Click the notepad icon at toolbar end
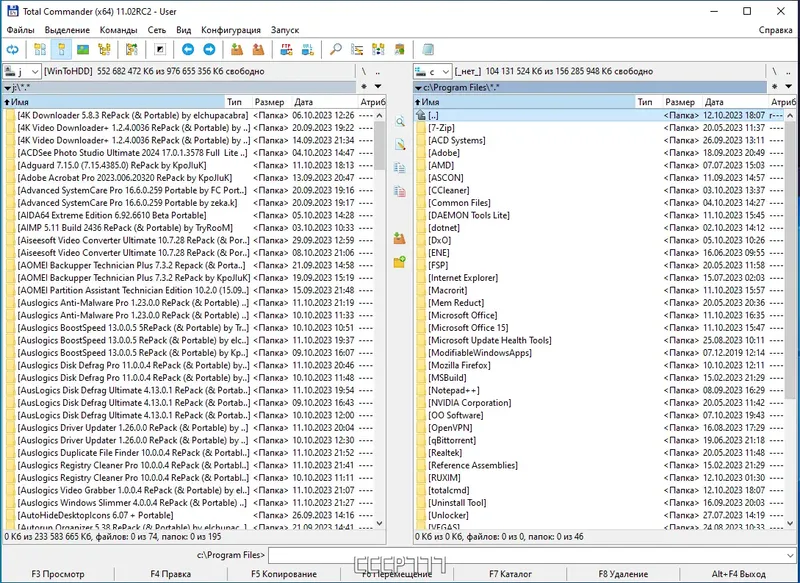Screen dimensions: 800x583 click(428, 49)
